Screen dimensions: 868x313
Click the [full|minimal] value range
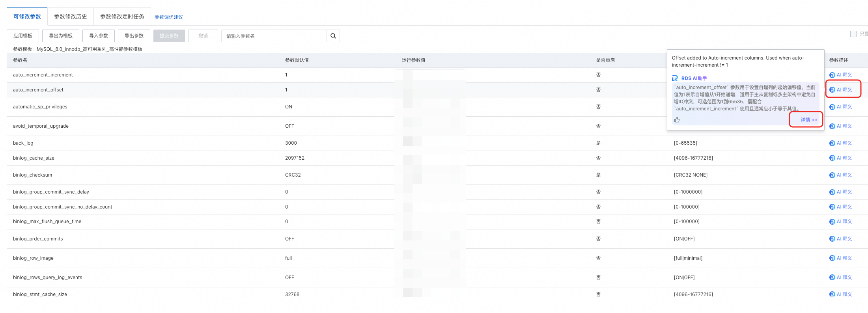click(x=688, y=258)
